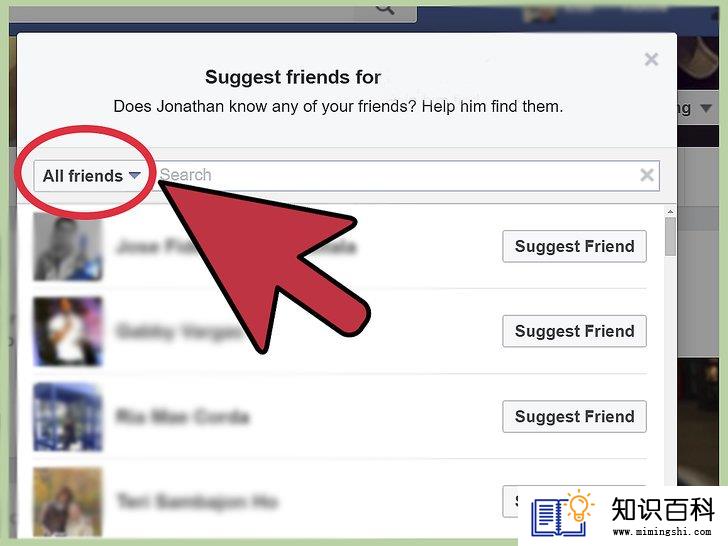This screenshot has width=728, height=546.
Task: Suggest the first listed friend
Action: coord(574,246)
